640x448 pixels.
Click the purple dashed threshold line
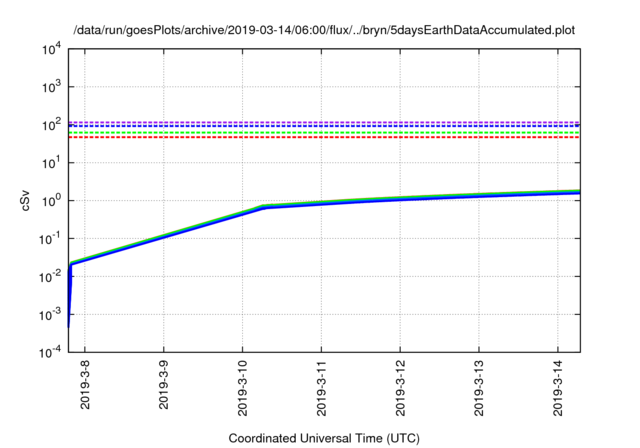[324, 122]
